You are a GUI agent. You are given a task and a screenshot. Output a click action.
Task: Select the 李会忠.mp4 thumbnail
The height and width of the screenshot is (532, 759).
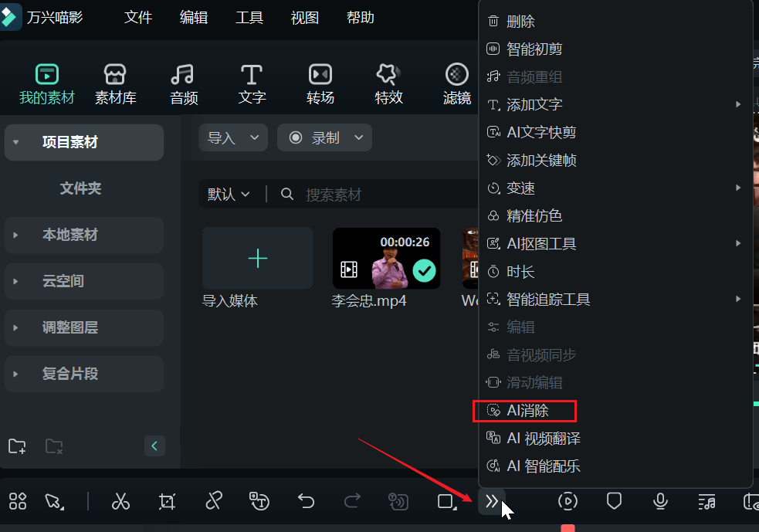[x=386, y=258]
